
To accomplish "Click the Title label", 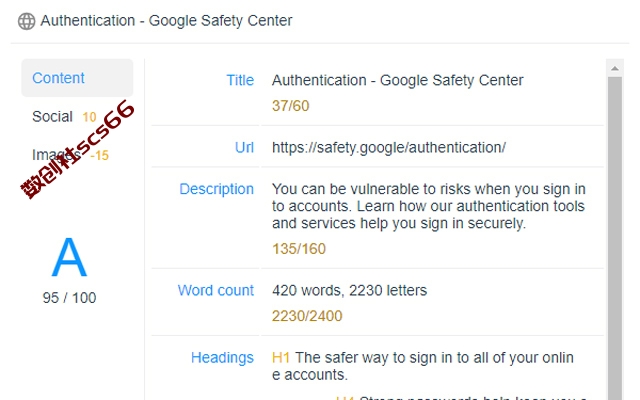I will click(x=240, y=80).
